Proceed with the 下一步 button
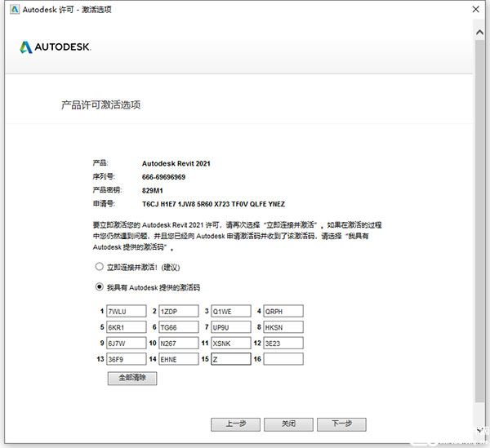This screenshot has width=490, height=448. [x=341, y=424]
